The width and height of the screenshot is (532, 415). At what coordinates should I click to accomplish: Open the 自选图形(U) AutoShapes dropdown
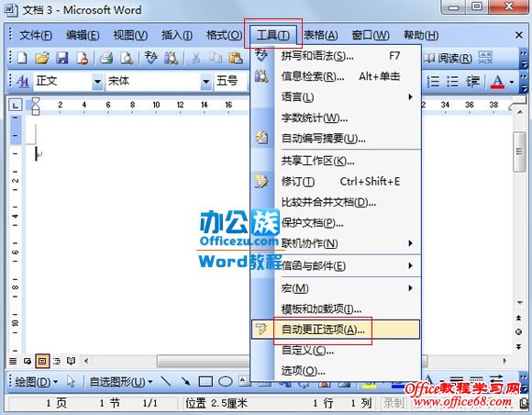tap(121, 382)
